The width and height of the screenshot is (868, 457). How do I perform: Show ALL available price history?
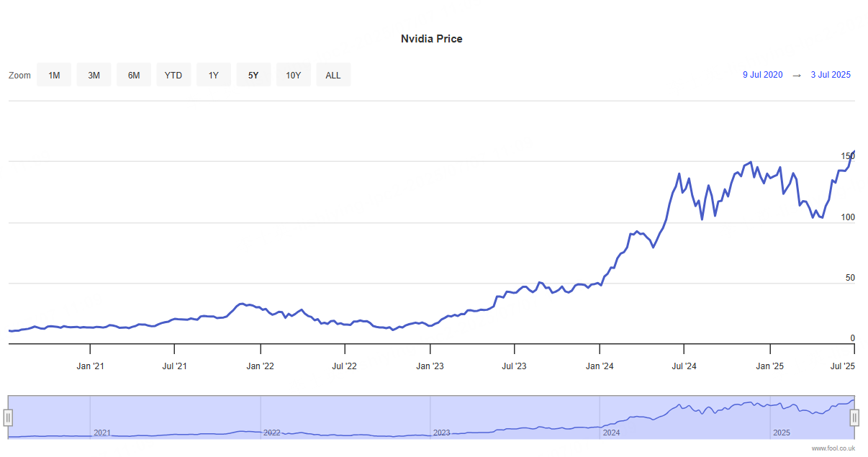coord(333,75)
